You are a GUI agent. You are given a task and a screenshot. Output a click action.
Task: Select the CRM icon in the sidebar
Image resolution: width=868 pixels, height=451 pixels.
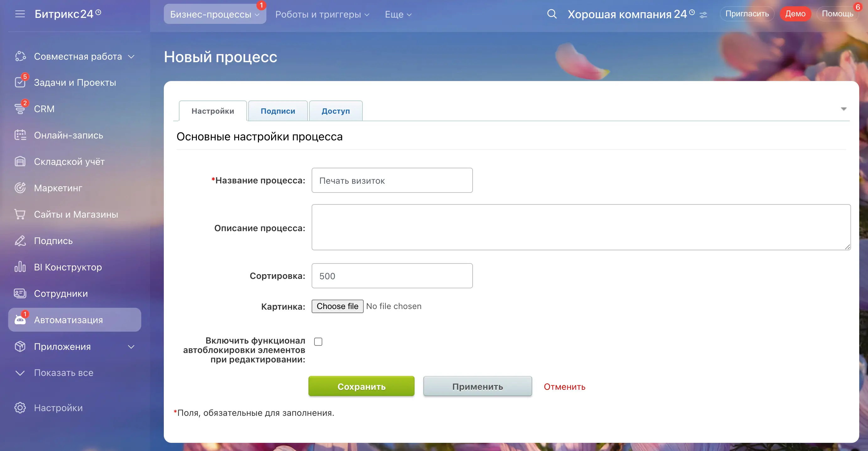point(20,109)
